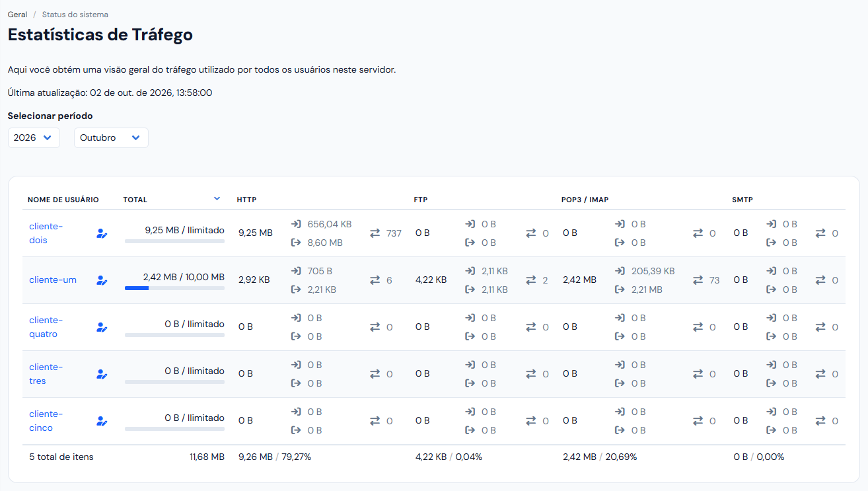Click the Última atualização timestamp text
The height and width of the screenshot is (491, 868).
pyautogui.click(x=110, y=93)
